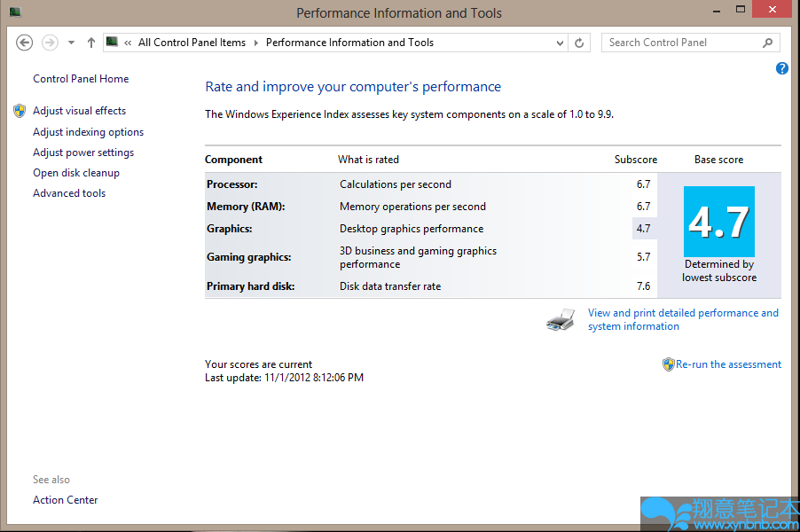Click the printer icon

click(561, 320)
